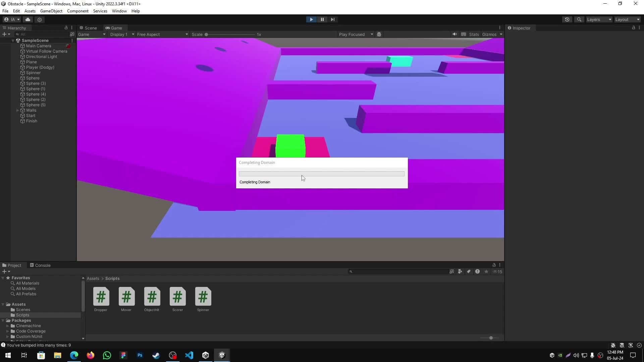Screen dimensions: 644x362
Task: Open the Play Focused dropdown
Action: [356, 34]
